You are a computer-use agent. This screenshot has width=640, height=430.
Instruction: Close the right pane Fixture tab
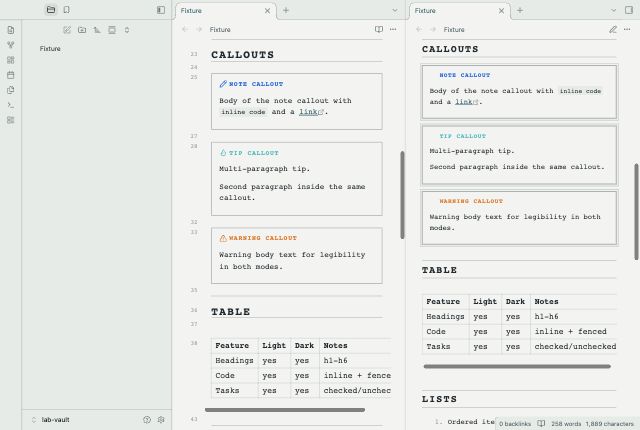501,11
